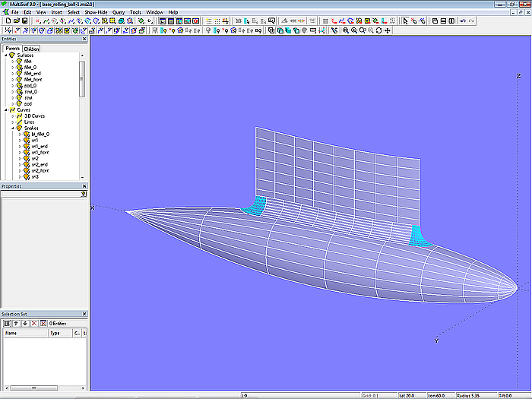Open the Query menu

click(x=119, y=13)
